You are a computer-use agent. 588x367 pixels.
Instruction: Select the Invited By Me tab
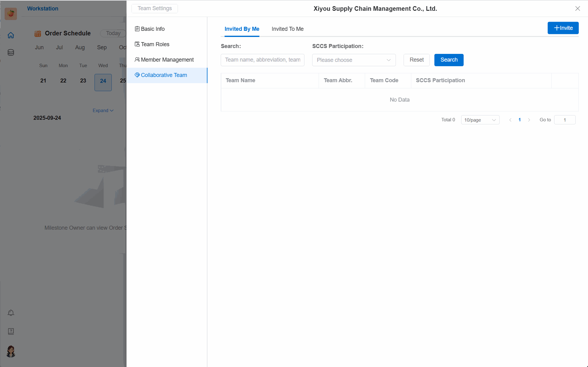(242, 29)
